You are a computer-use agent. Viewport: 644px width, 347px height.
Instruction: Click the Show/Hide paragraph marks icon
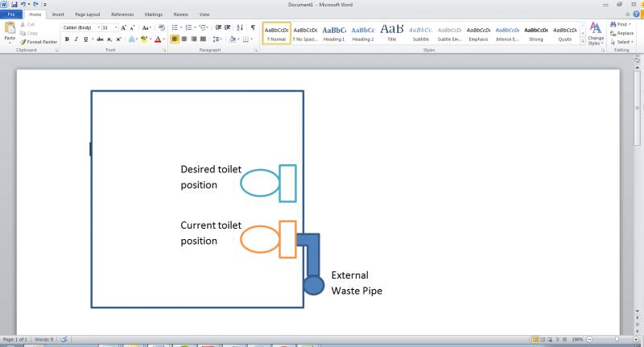[253, 27]
